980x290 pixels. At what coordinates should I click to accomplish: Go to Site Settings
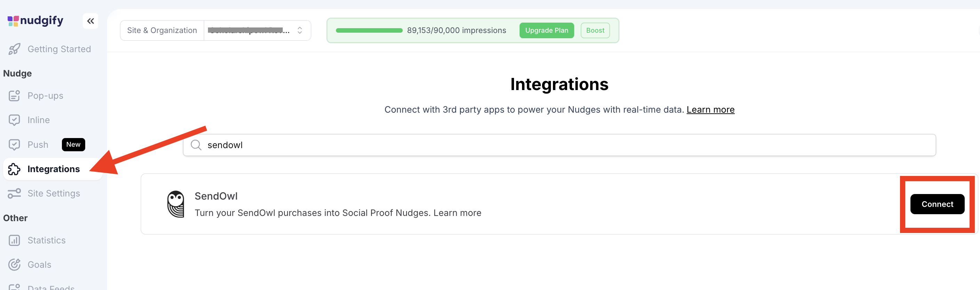[x=53, y=193]
